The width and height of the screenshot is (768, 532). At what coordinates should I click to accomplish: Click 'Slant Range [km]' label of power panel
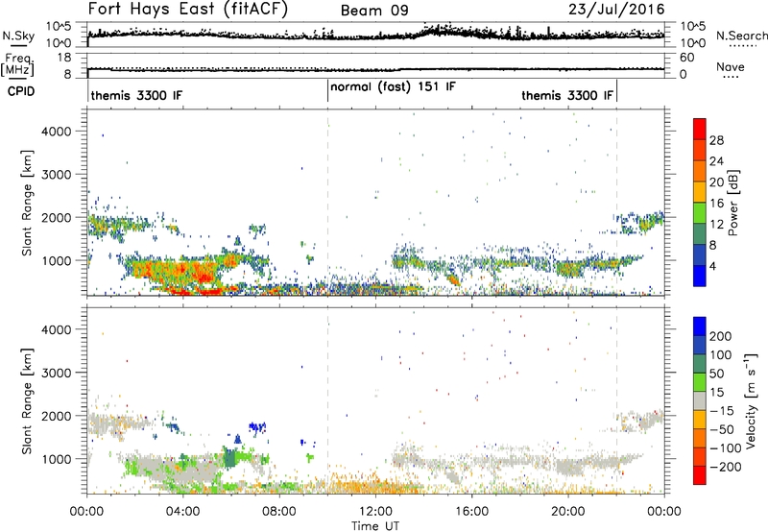pyautogui.click(x=27, y=203)
